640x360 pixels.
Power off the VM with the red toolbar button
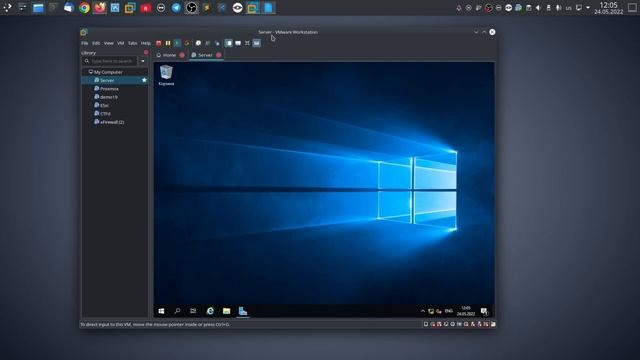click(159, 43)
